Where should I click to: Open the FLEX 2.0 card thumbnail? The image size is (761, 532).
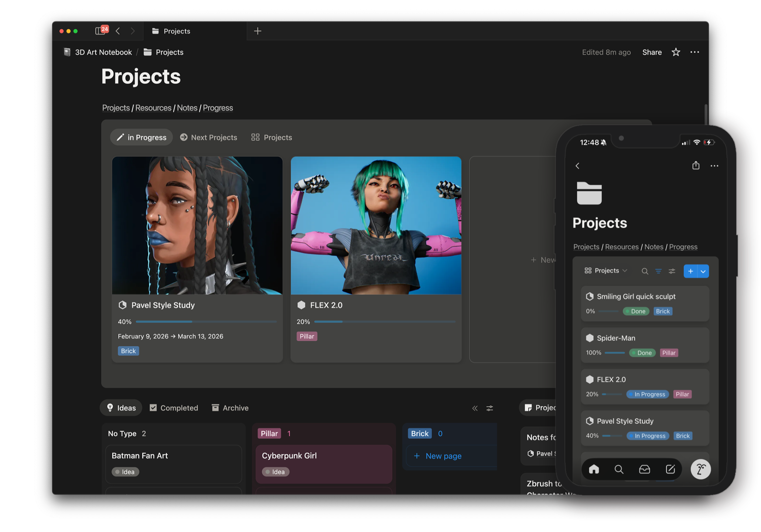click(x=376, y=225)
